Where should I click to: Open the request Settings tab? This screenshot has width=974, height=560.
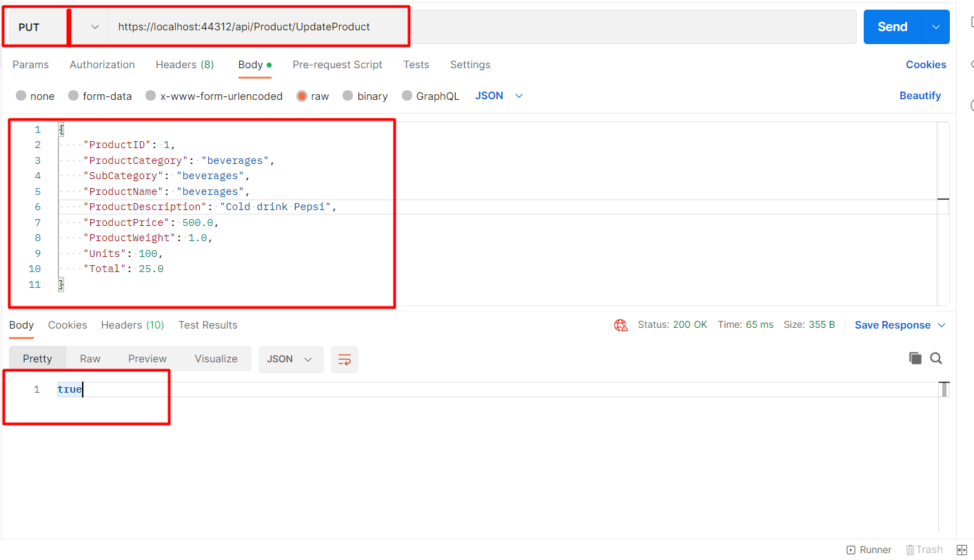click(470, 65)
